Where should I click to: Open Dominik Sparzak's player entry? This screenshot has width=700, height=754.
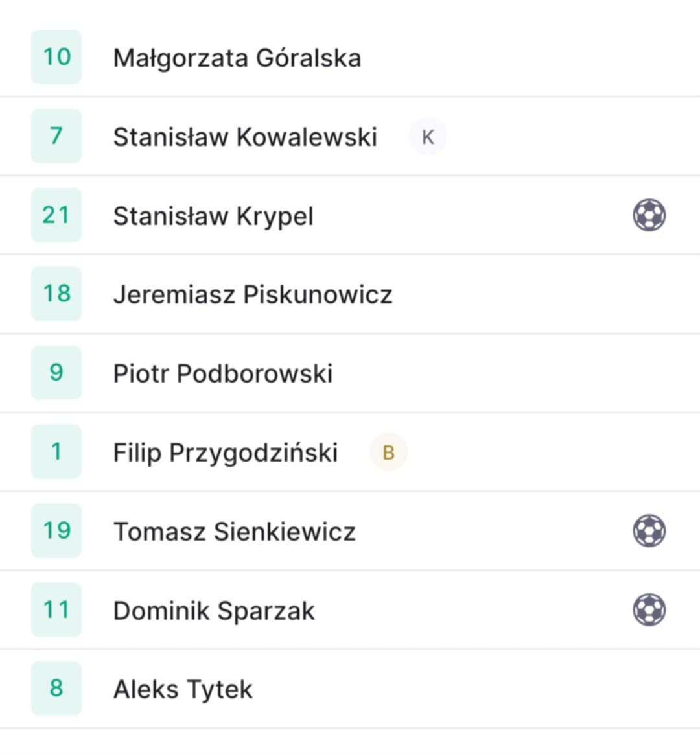[x=214, y=611]
